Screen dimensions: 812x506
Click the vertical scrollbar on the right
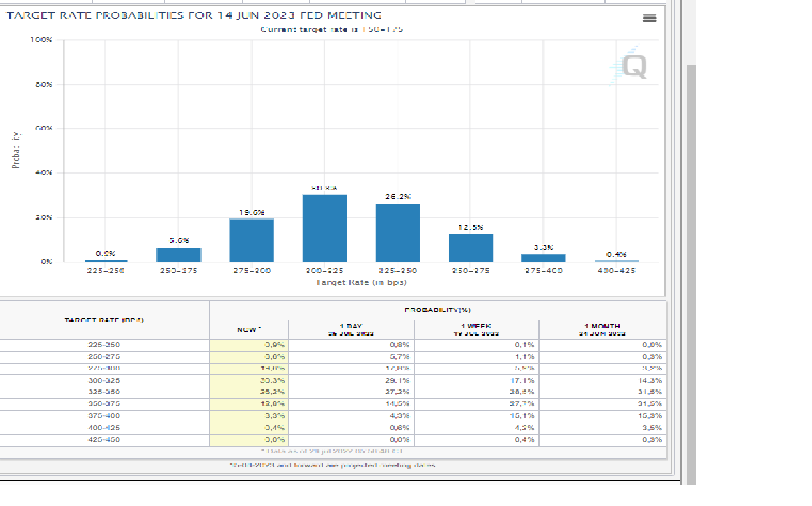coord(691,266)
